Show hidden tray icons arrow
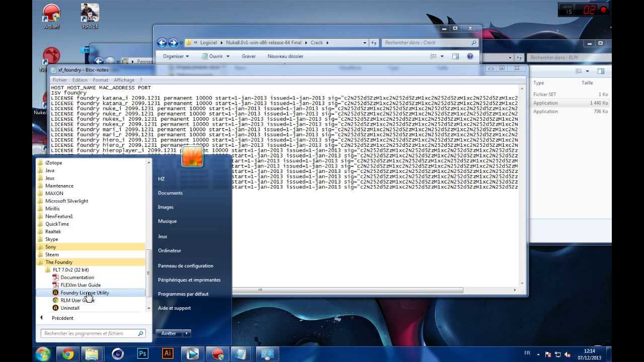 pyautogui.click(x=538, y=354)
